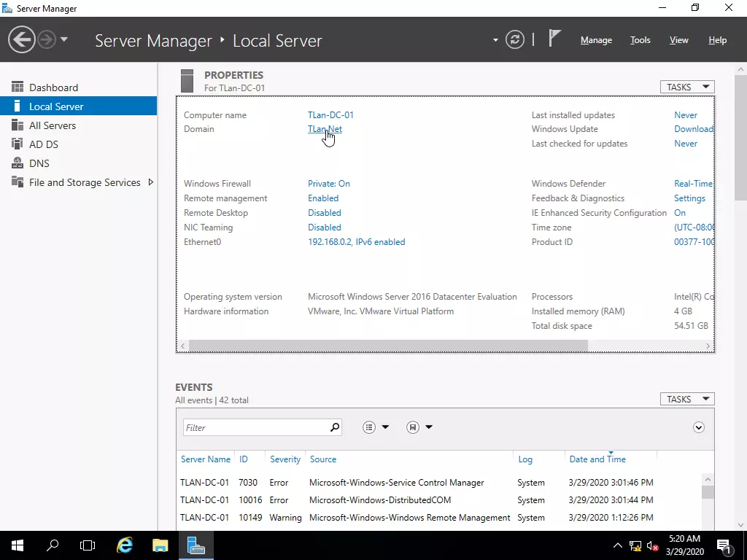Refresh Server Manager with the refresh icon
The image size is (747, 560).
(x=515, y=39)
